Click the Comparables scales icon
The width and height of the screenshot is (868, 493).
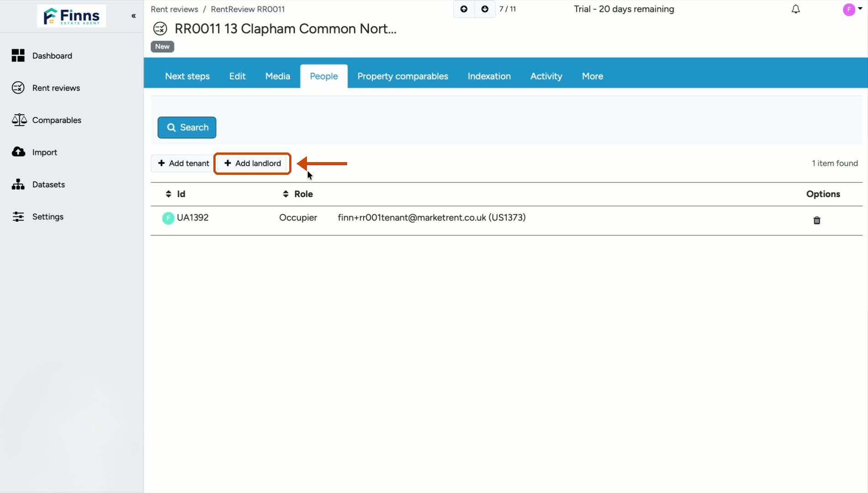click(x=19, y=120)
